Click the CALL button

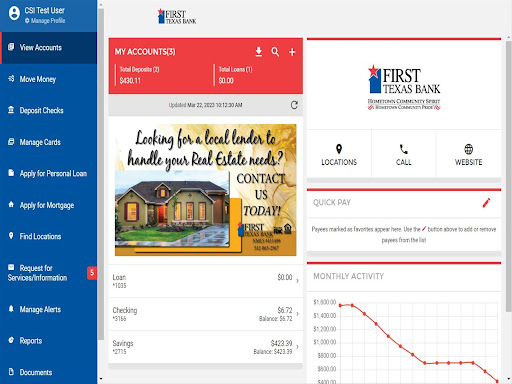click(404, 154)
